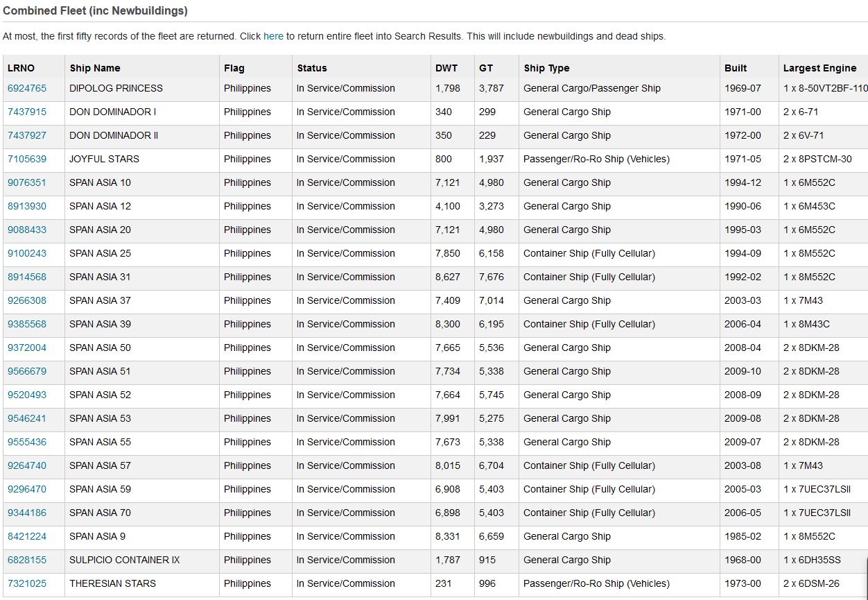Open LRNO link 9566679
Image resolution: width=868 pixels, height=600 pixels.
[27, 371]
